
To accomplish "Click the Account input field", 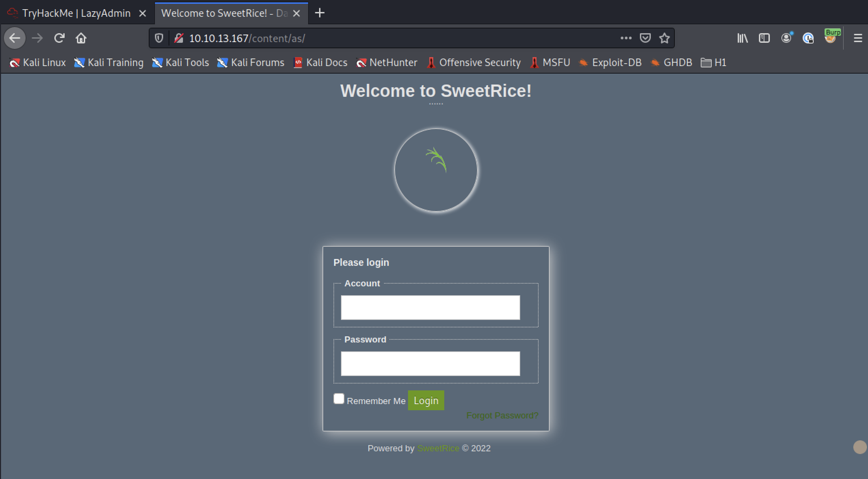I will pos(430,307).
